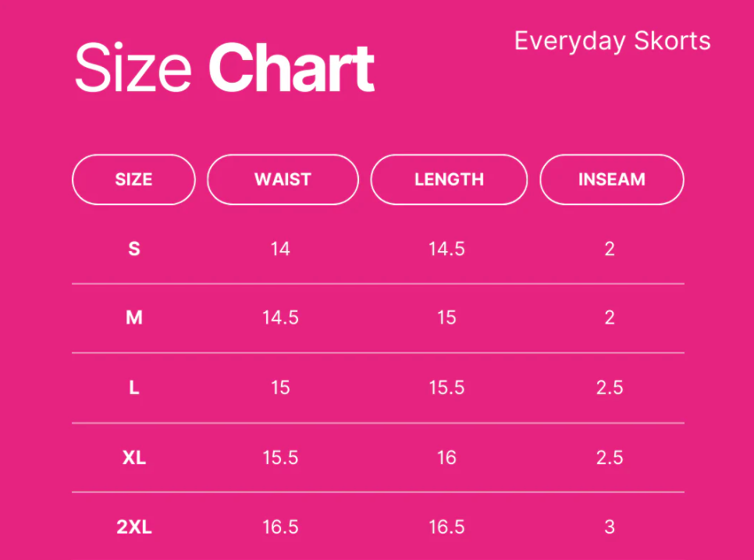754x560 pixels.
Task: Click the XL size row label
Action: [x=134, y=457]
